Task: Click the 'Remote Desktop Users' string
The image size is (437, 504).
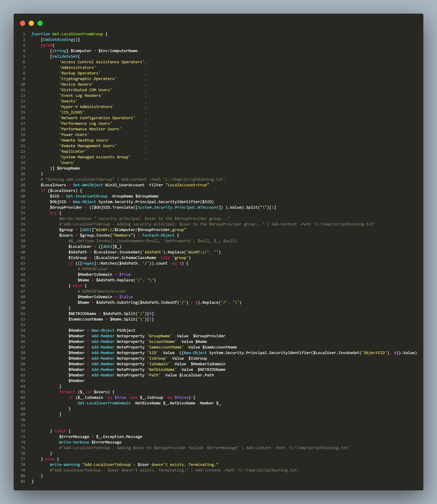Action: pos(84,140)
